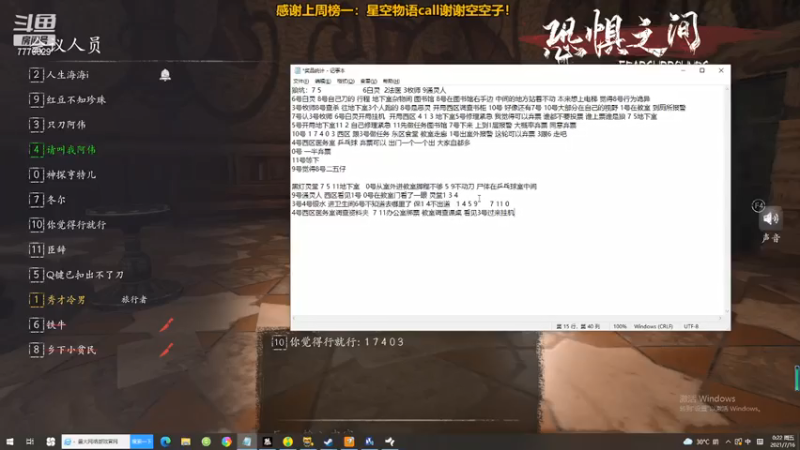This screenshot has height=450, width=800.
Task: Open File Explorer from the taskbar
Action: 186,442
